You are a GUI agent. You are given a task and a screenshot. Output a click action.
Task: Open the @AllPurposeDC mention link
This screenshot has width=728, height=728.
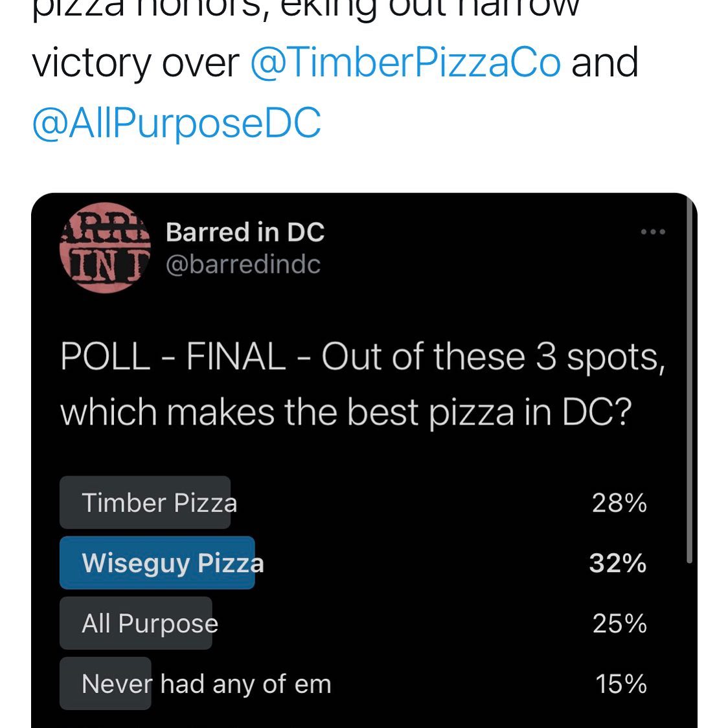coord(176,123)
